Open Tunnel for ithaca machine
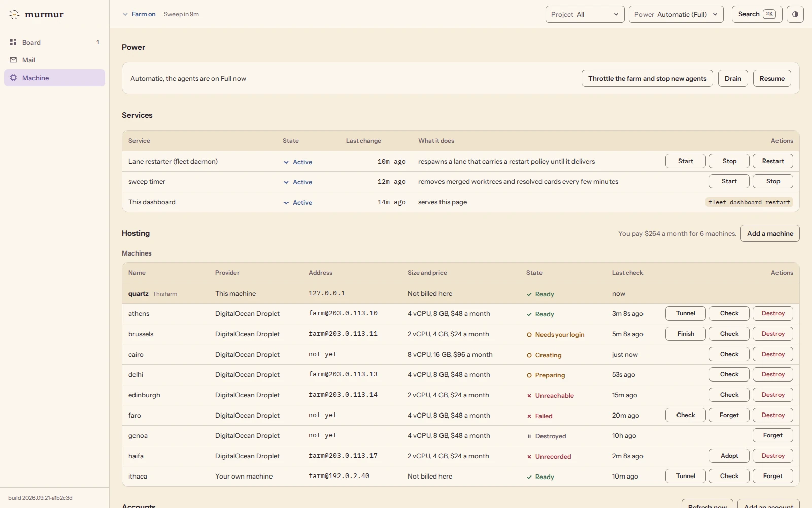 coord(686,476)
